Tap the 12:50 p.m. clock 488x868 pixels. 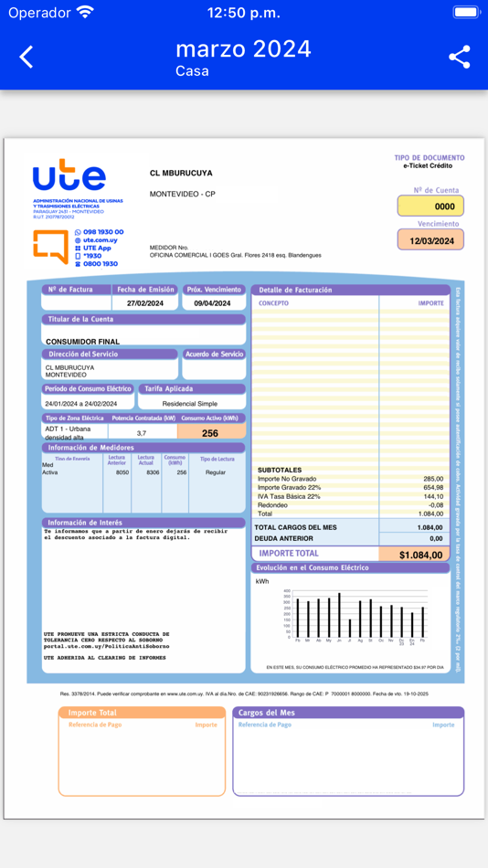tap(244, 12)
